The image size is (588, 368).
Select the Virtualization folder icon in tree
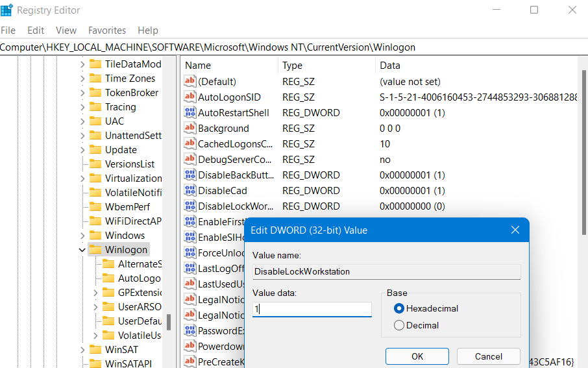click(x=95, y=178)
